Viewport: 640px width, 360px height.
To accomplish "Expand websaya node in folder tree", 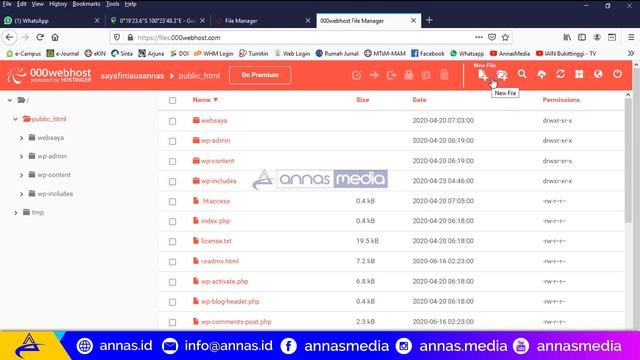I will 21,138.
